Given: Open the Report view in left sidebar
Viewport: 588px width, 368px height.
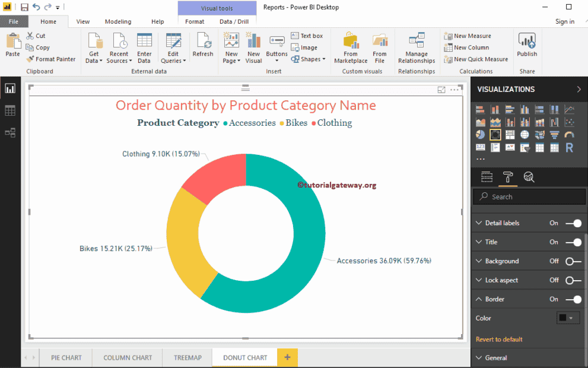Looking at the screenshot, I should click(x=9, y=88).
